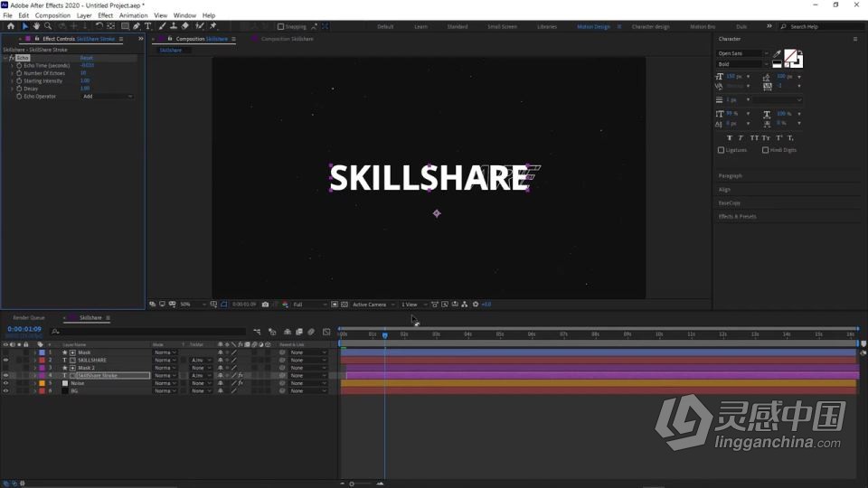This screenshot has width=868, height=488.
Task: Click the Home icon in toolbar
Action: point(11,26)
